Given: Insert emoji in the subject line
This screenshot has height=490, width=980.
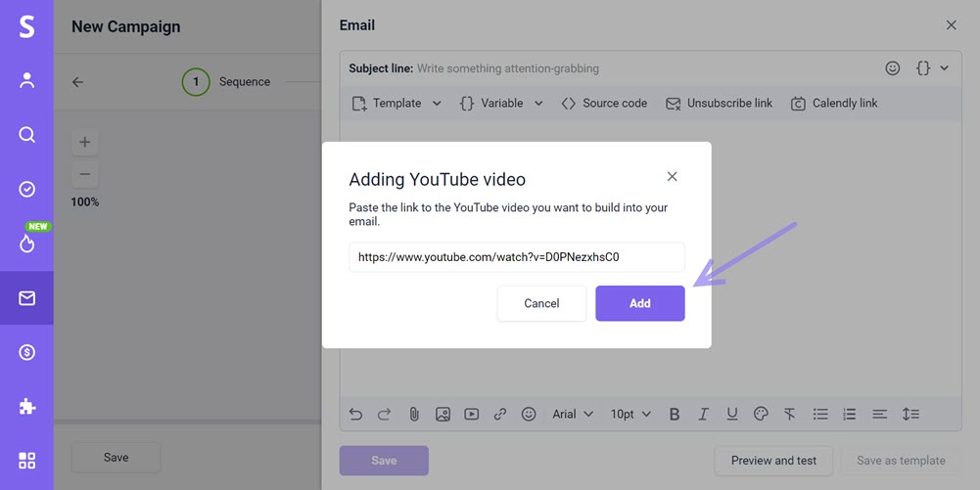Looking at the screenshot, I should click(893, 68).
